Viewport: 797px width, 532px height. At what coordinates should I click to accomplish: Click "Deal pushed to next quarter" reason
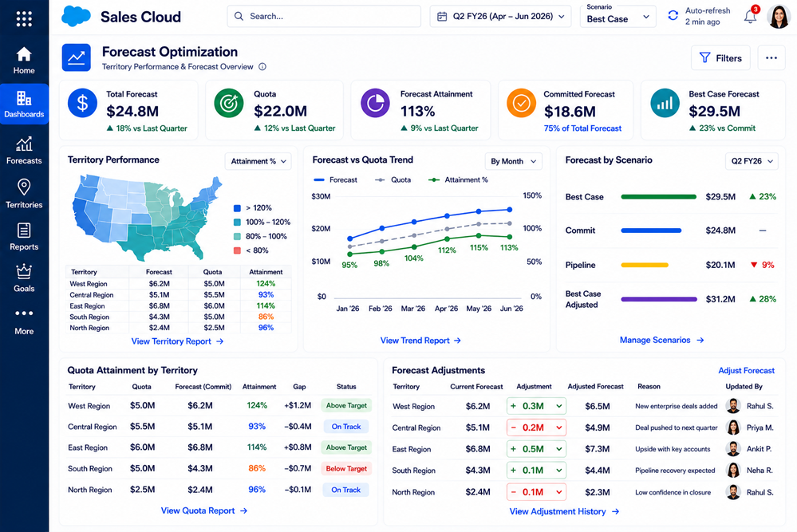point(676,428)
